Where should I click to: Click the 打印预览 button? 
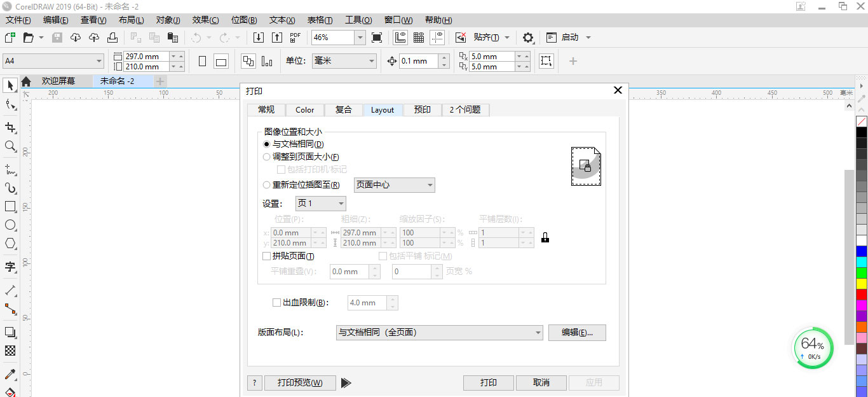[x=299, y=382]
